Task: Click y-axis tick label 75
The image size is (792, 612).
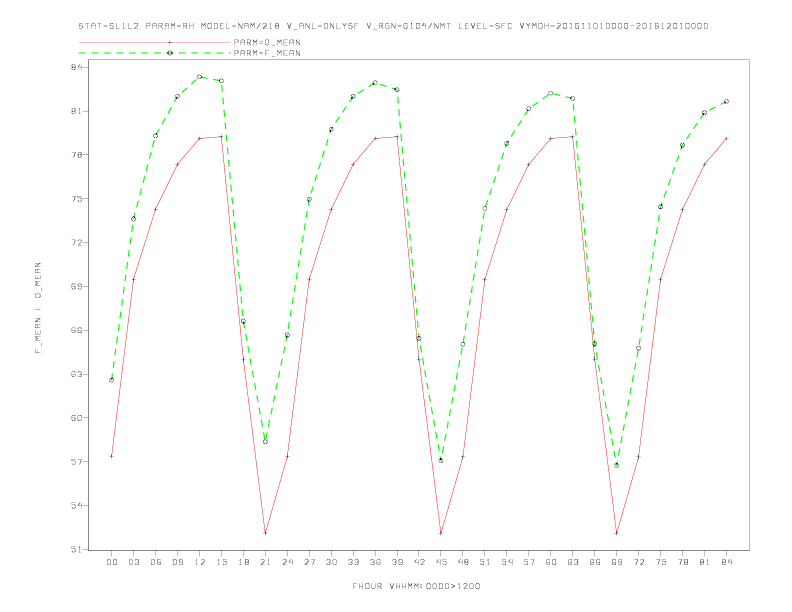Action: point(77,198)
